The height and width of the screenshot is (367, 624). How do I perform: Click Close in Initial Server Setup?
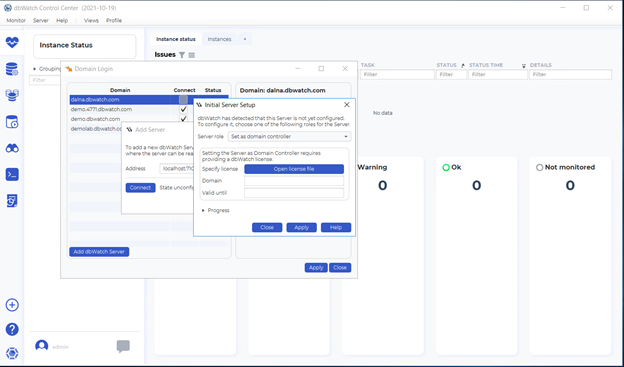(x=267, y=227)
